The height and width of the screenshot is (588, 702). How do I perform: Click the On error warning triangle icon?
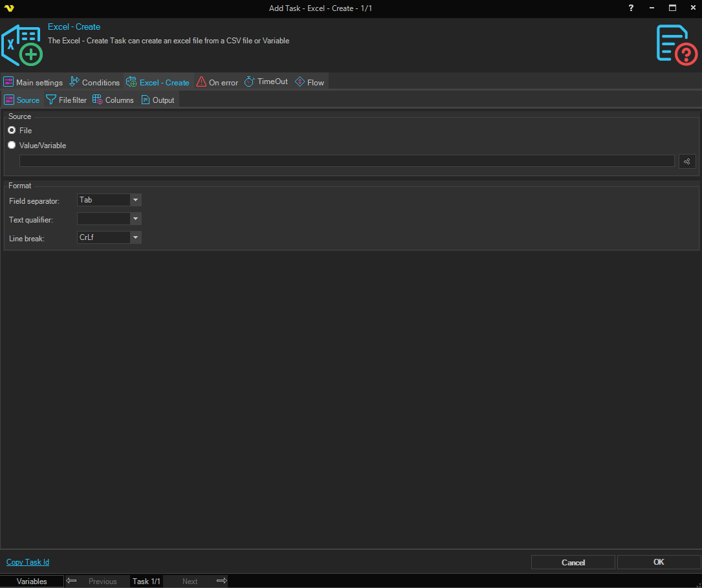click(x=201, y=82)
